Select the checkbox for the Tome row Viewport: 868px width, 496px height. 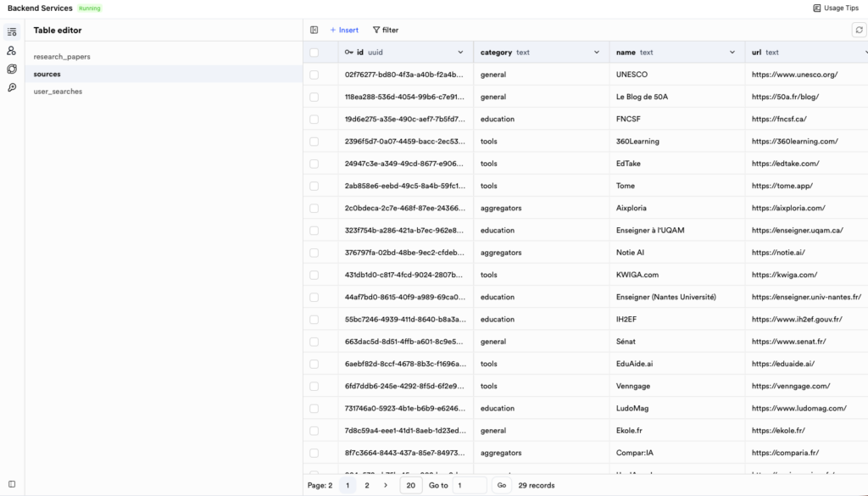[x=314, y=186]
